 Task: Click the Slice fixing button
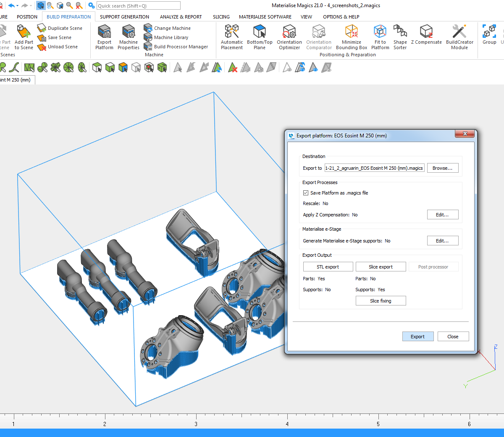click(x=381, y=301)
